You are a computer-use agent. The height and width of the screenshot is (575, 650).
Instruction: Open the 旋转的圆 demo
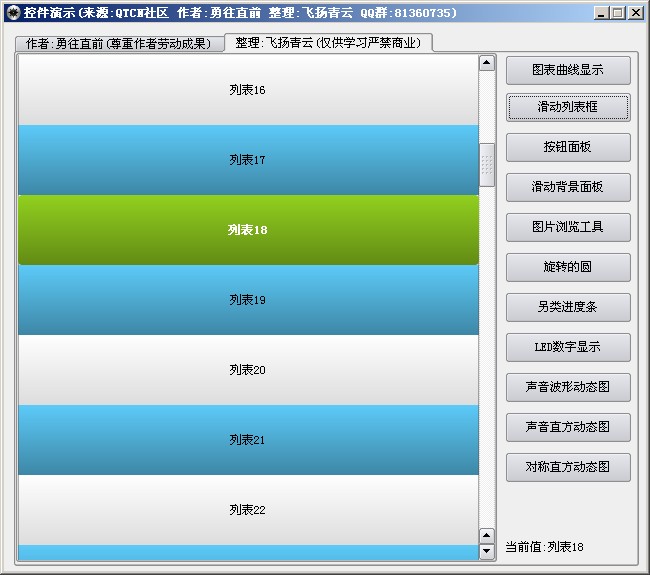tap(568, 267)
